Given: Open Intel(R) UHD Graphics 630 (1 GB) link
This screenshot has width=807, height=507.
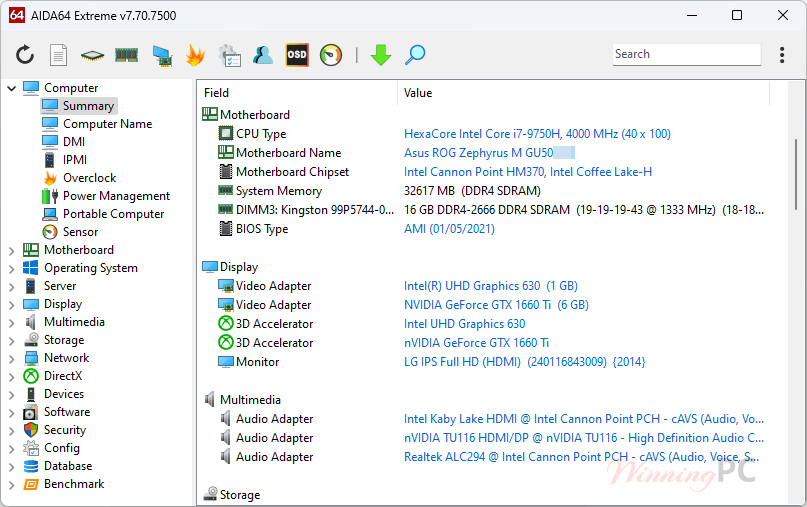Looking at the screenshot, I should (x=491, y=286).
